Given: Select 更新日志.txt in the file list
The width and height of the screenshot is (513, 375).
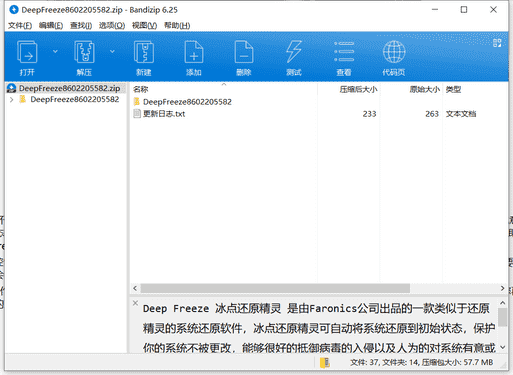Looking at the screenshot, I should click(x=164, y=114).
